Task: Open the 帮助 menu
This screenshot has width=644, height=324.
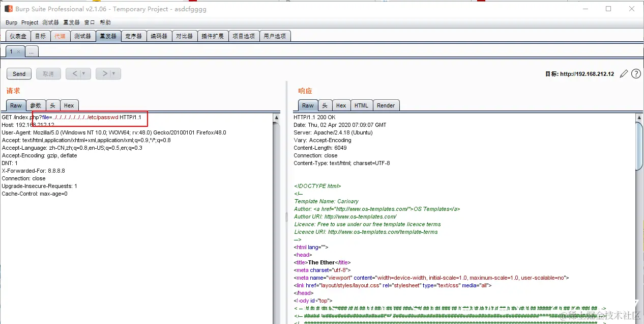Action: pos(105,22)
